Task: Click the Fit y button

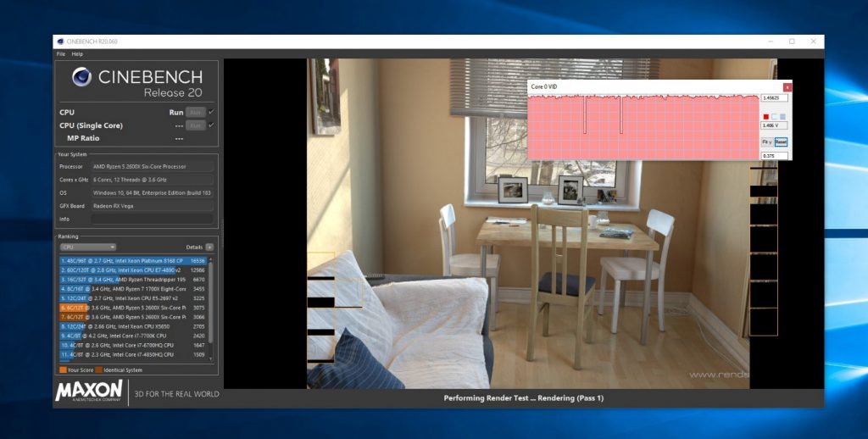Action: [x=767, y=142]
